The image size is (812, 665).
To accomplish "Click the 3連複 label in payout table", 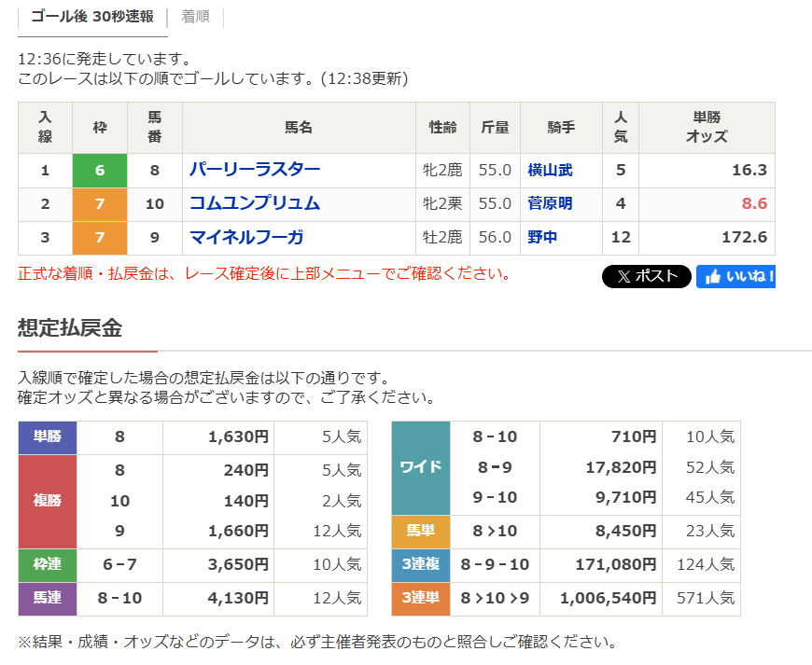I will click(x=421, y=564).
